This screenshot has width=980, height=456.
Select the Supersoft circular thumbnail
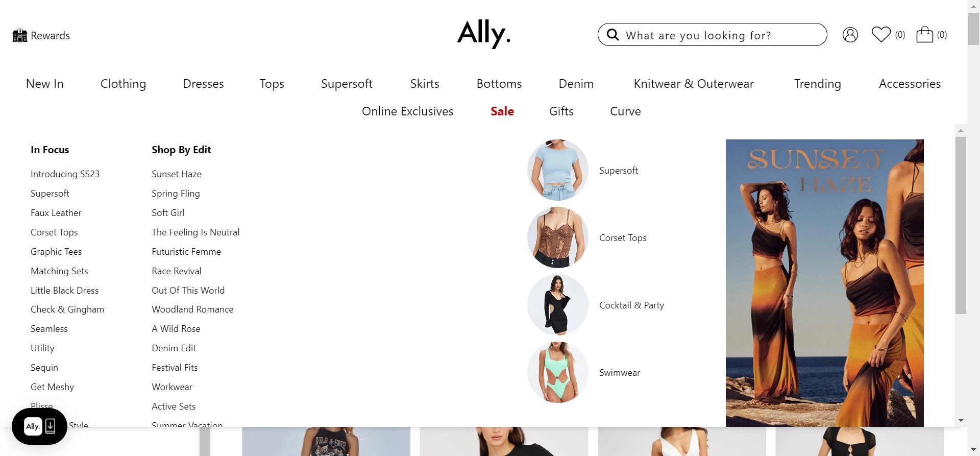557,170
